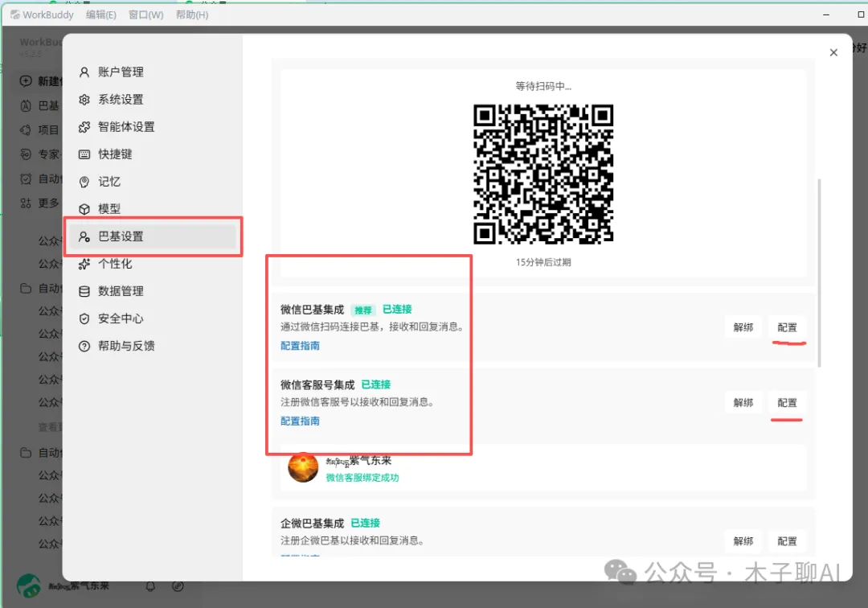
Task: Click the 紫气东来 account avatar
Action: pyautogui.click(x=303, y=467)
